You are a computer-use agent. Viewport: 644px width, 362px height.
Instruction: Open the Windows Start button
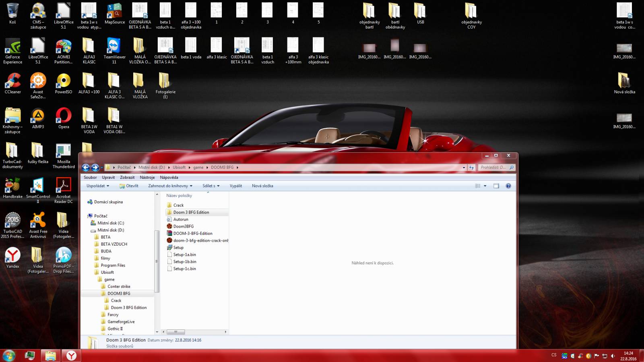(9, 356)
